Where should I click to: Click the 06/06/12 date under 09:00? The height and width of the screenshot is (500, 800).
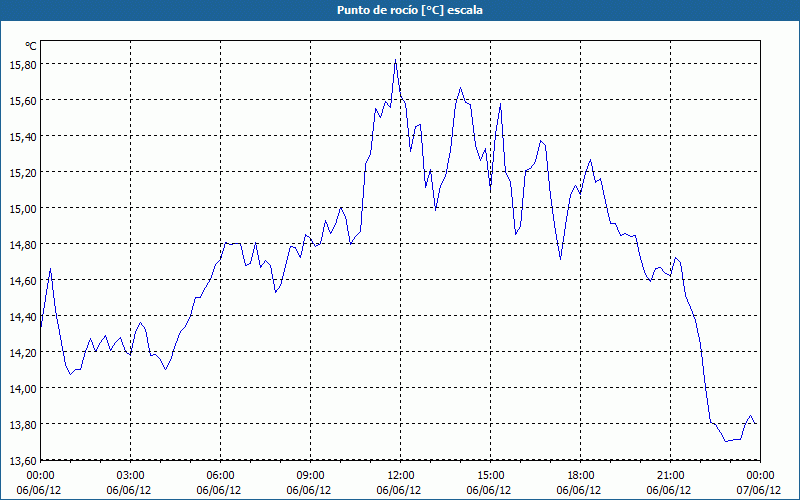click(x=309, y=490)
